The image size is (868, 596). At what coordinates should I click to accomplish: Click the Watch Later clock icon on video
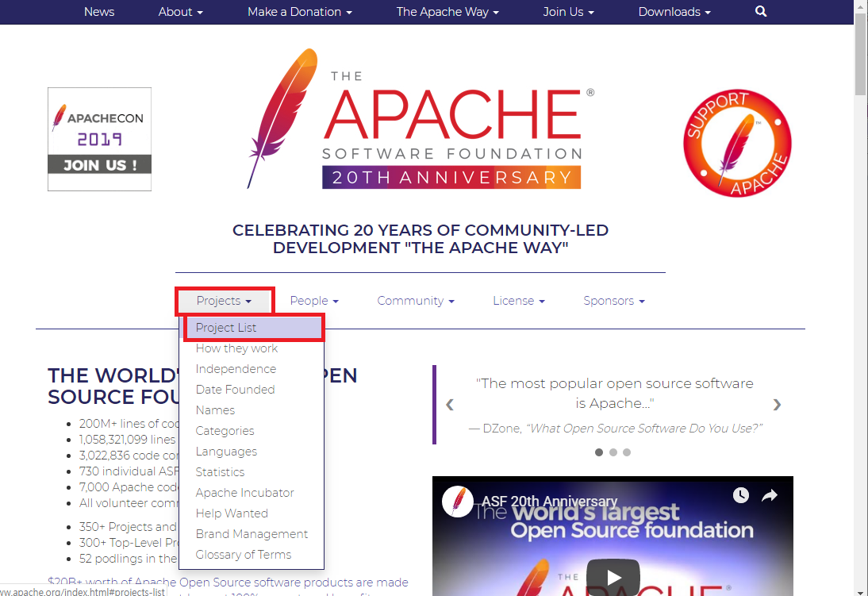pyautogui.click(x=741, y=494)
